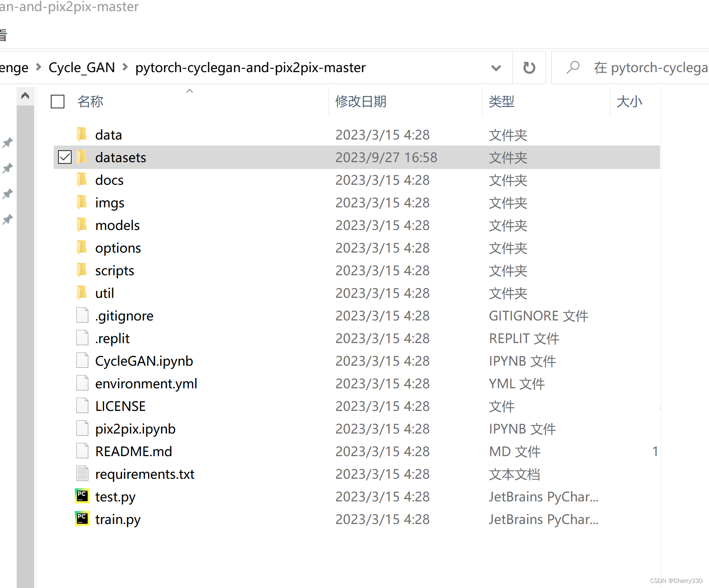Sort by the 名称 column header
This screenshot has height=588, width=709.
(x=90, y=102)
